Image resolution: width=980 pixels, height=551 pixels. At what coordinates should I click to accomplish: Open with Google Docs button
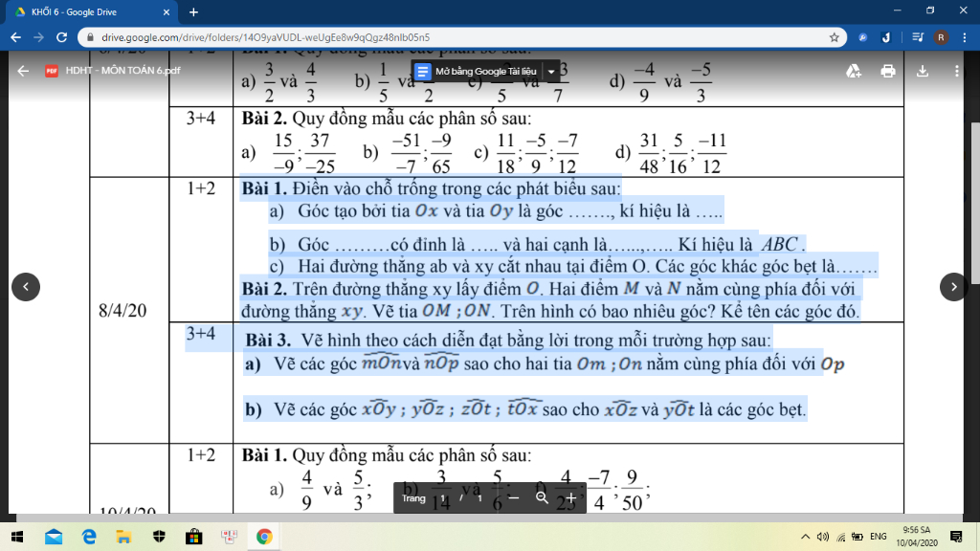coord(478,71)
